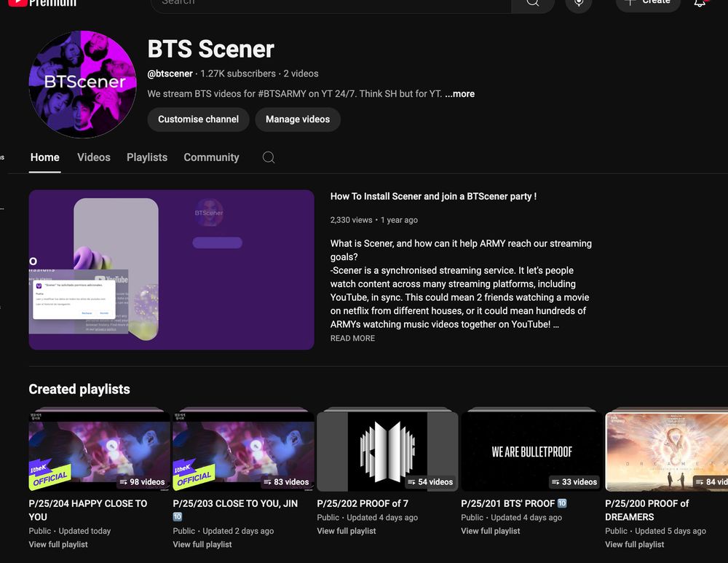Image resolution: width=728 pixels, height=563 pixels.
Task: Open title 'P/25/203 CLOSE TO YOU, JIN'
Action: [x=235, y=510]
